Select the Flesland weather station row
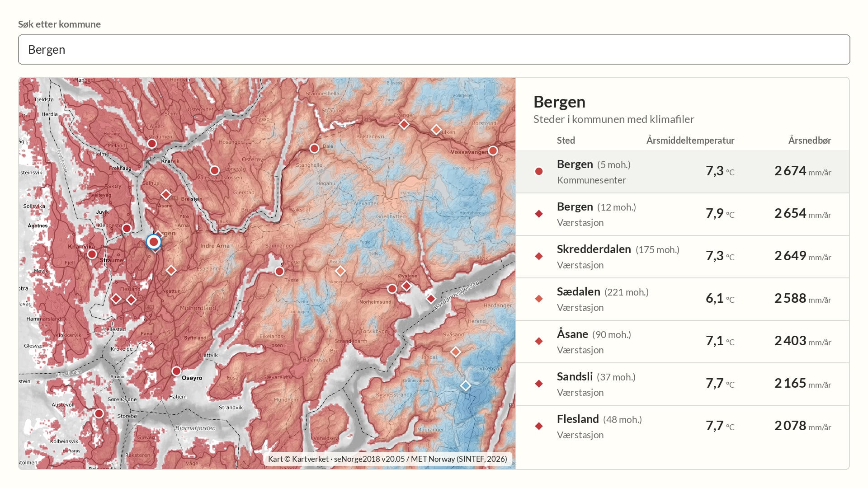Image resolution: width=868 pixels, height=488 pixels. click(683, 427)
